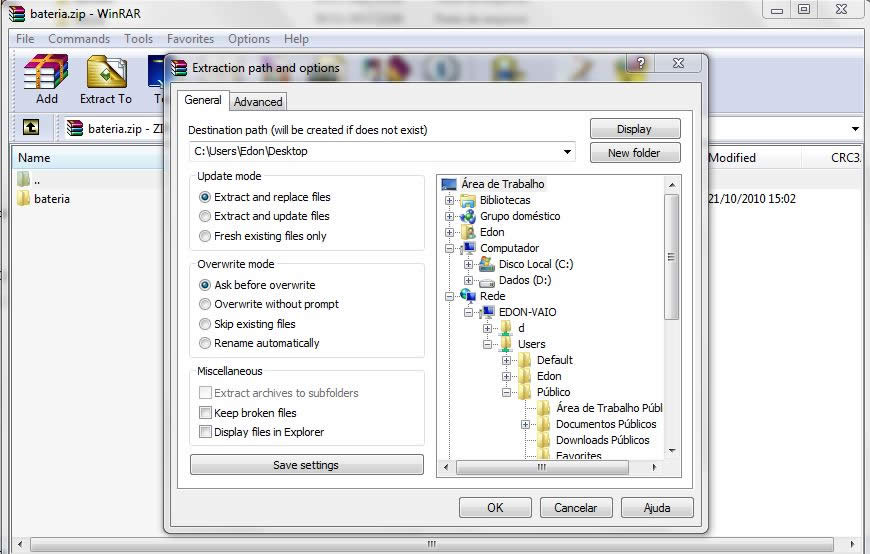Viewport: 870px width, 554px height.
Task: Click the folder tree horizontal scrollbar thumb
Action: [542, 467]
